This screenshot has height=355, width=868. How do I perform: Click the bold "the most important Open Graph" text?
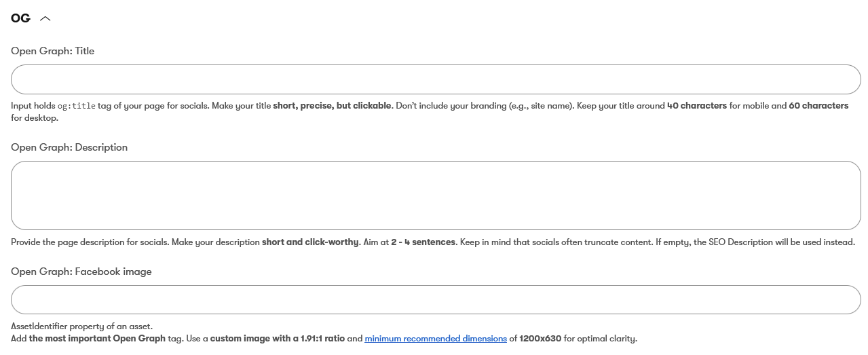[x=97, y=339]
